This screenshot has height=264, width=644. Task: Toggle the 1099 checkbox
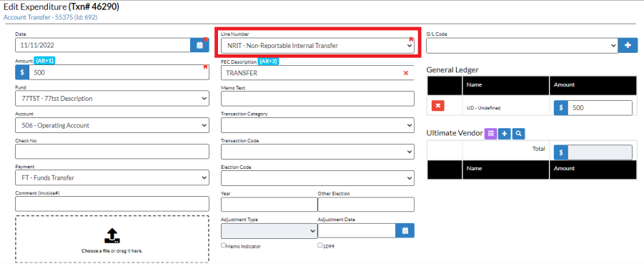320,245
